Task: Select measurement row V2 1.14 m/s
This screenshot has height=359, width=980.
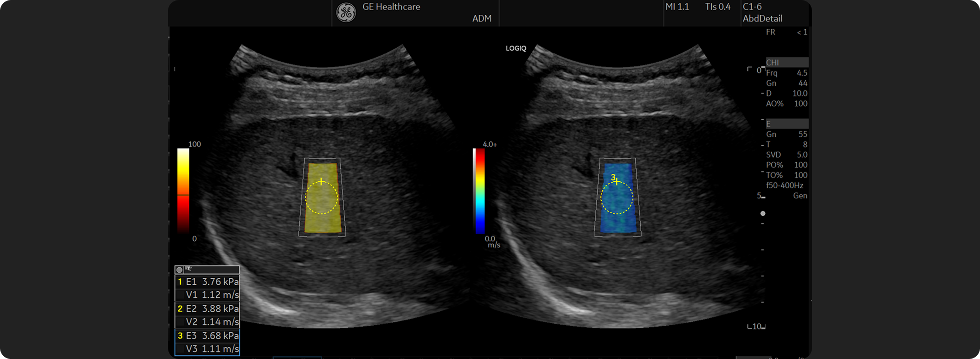Action: pyautogui.click(x=207, y=322)
